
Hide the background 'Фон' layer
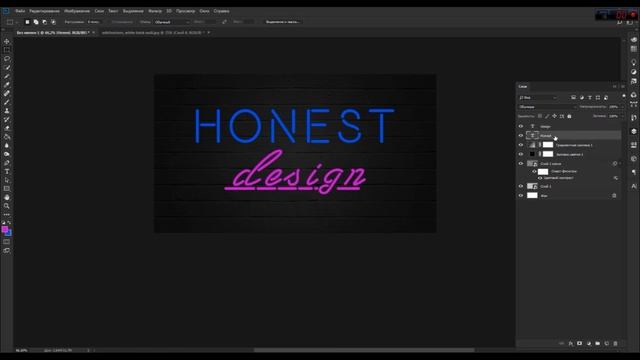521,196
